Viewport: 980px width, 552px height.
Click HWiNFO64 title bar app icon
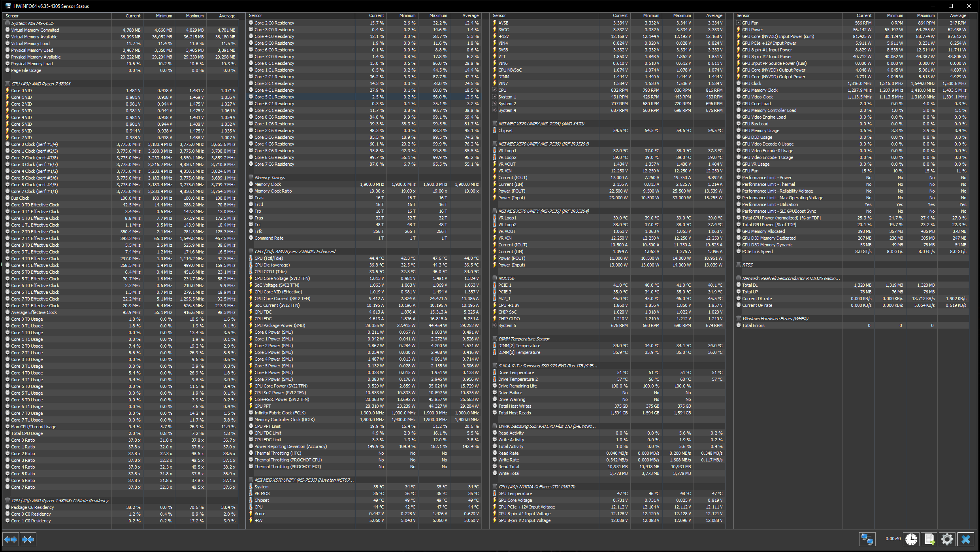[8, 6]
